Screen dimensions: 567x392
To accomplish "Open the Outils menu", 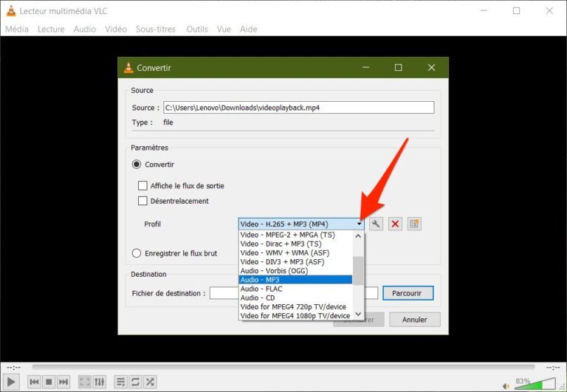I will (197, 30).
